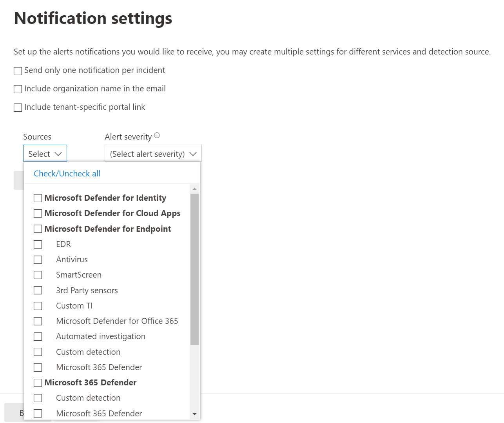This screenshot has height=423, width=504.
Task: Select Custom TI as a source
Action: click(38, 306)
